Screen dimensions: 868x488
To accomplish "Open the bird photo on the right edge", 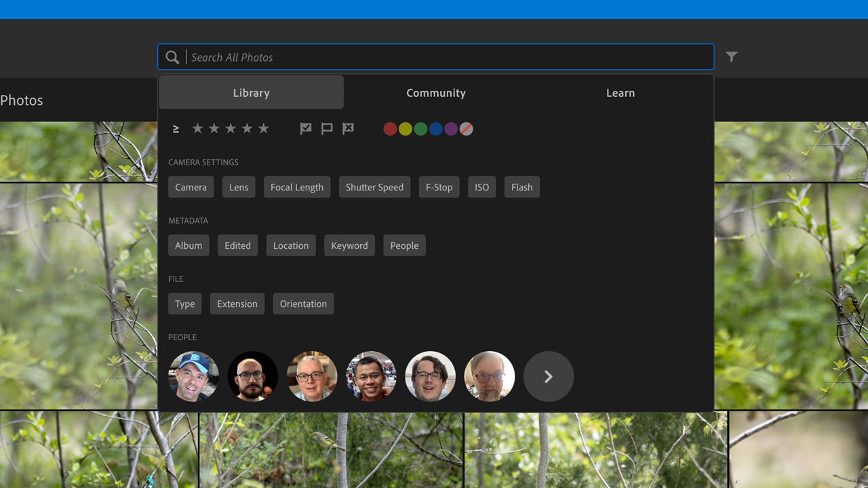I will point(791,296).
